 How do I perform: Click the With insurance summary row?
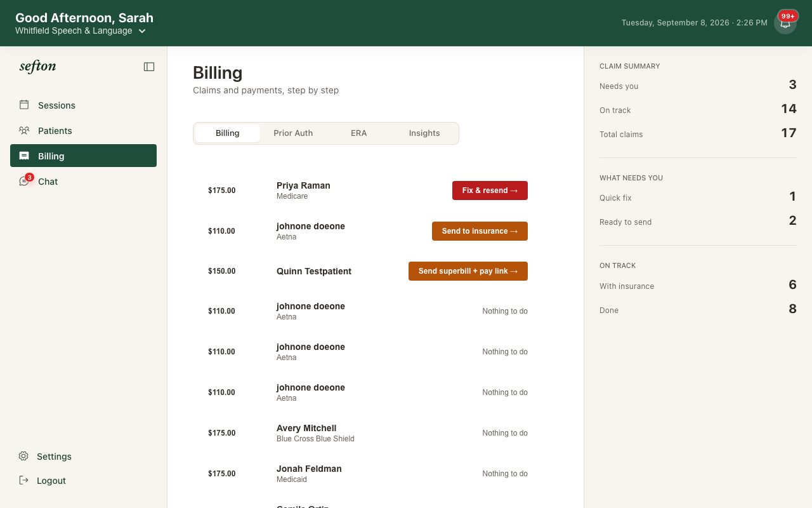point(698,286)
